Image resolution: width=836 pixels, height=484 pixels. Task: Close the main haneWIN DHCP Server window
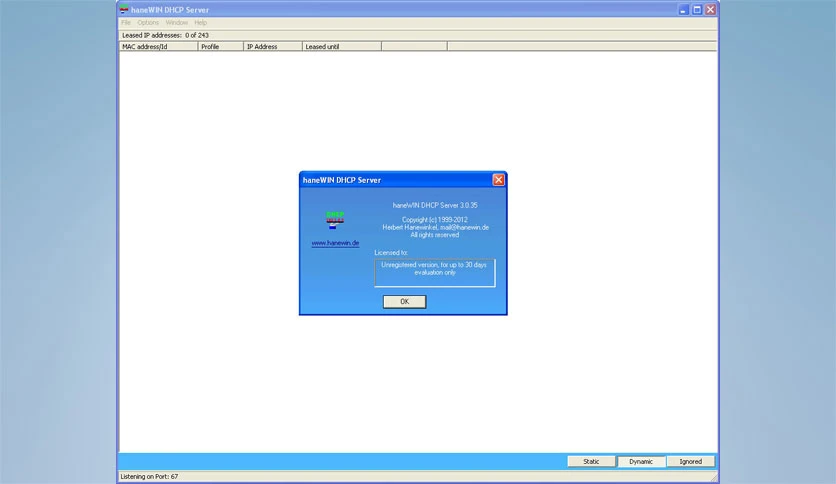(x=710, y=10)
